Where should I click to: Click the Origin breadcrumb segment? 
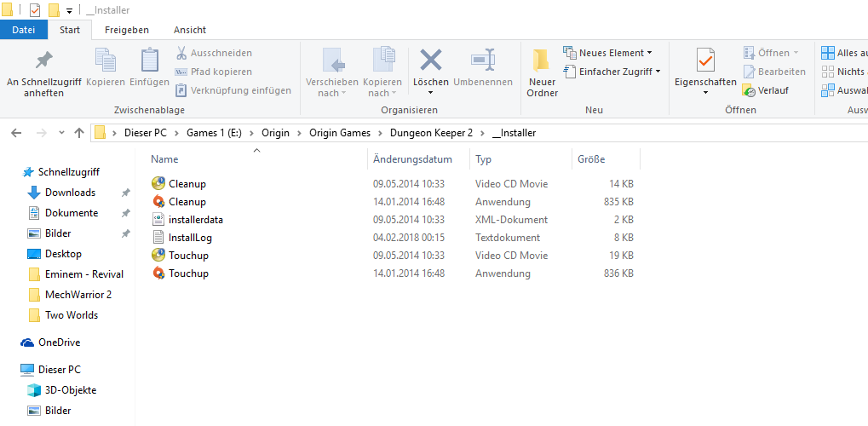click(274, 133)
